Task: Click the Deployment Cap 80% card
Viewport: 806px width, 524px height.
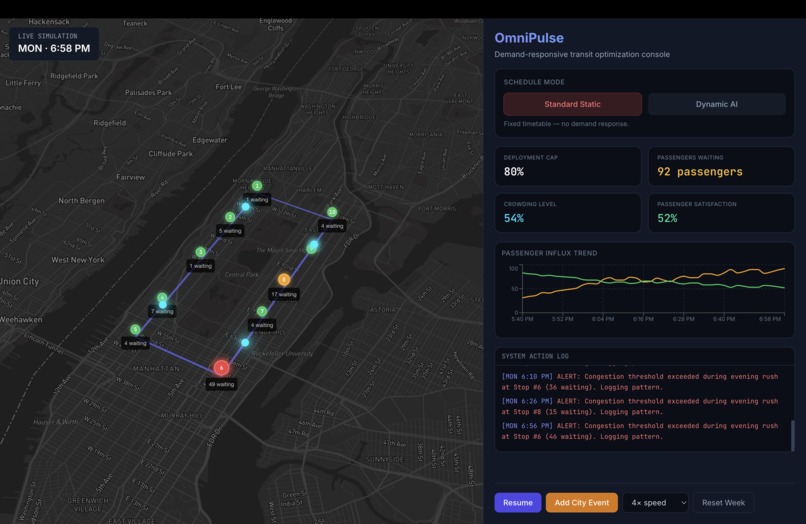Action: [568, 166]
